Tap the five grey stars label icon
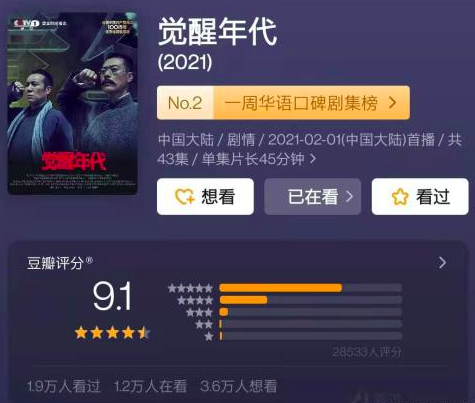The image size is (475, 403). tap(190, 288)
